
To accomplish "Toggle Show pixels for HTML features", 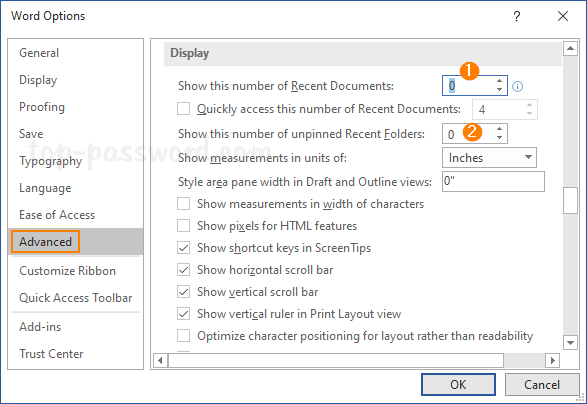I will [183, 226].
